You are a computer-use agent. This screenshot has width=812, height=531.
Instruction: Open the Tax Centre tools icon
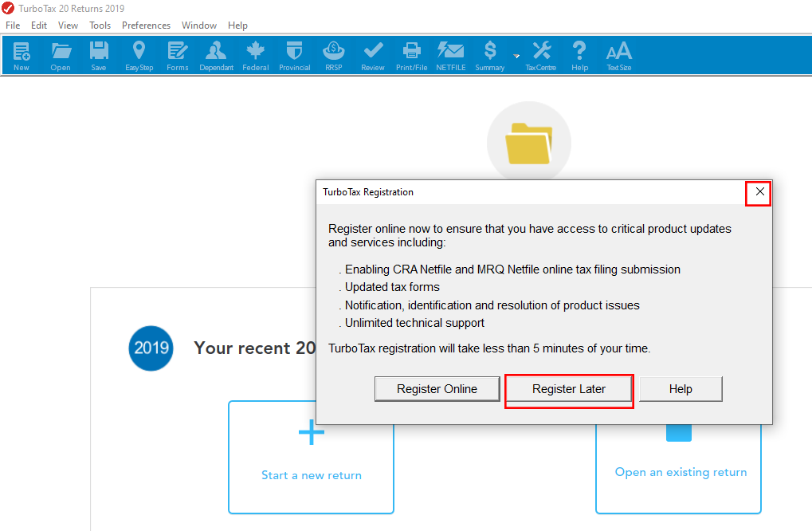(x=541, y=56)
